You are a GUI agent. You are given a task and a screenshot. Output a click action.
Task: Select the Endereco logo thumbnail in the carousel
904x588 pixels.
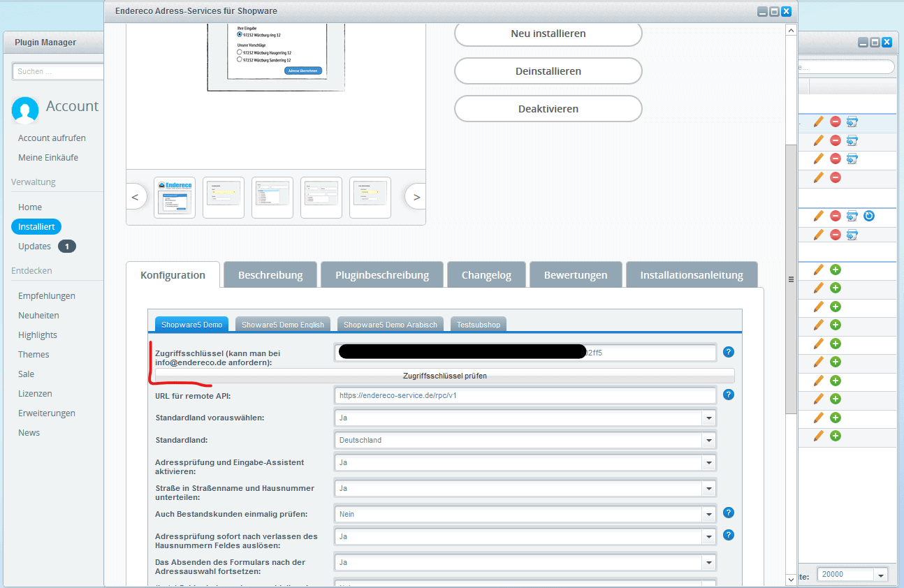point(175,198)
